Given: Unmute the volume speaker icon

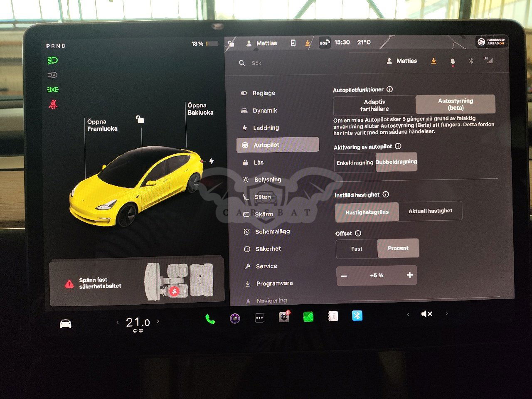Looking at the screenshot, I should 427,314.
